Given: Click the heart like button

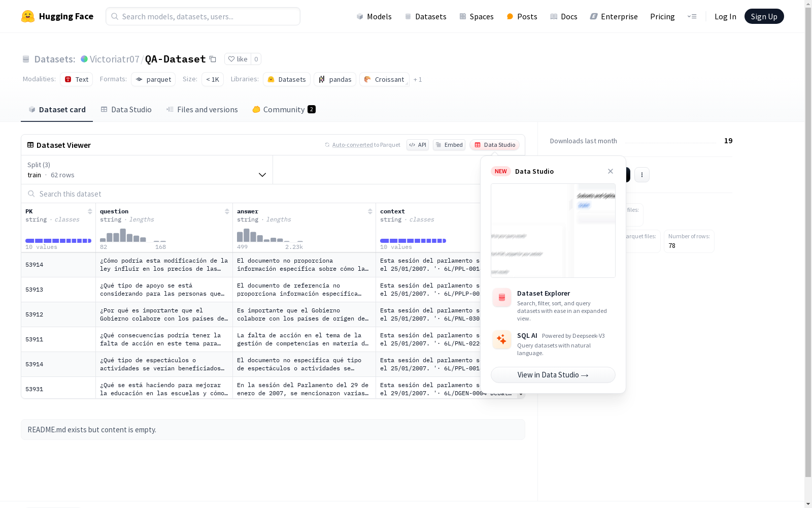Looking at the screenshot, I should (x=238, y=59).
